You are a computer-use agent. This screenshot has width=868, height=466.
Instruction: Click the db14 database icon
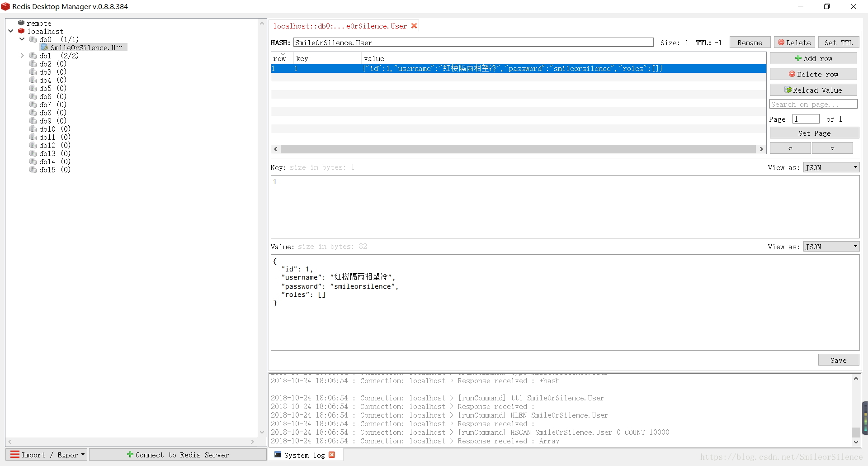(33, 162)
